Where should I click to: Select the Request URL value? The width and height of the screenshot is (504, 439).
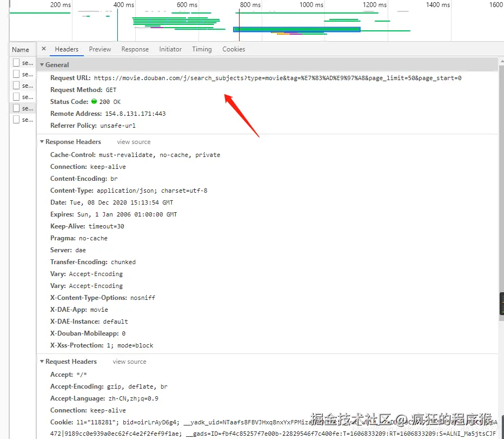[x=278, y=78]
